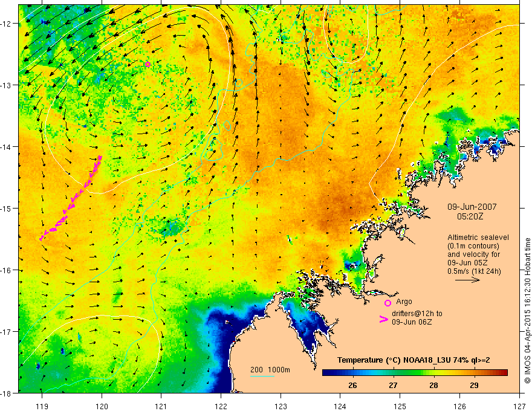Viewport: 532px width, 411px height.
Task: Click the '-18' latitude axis label
Action: pos(7,393)
